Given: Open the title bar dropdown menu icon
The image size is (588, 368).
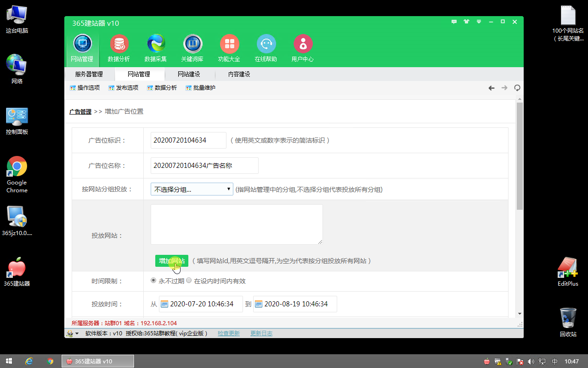Looking at the screenshot, I should coord(479,22).
